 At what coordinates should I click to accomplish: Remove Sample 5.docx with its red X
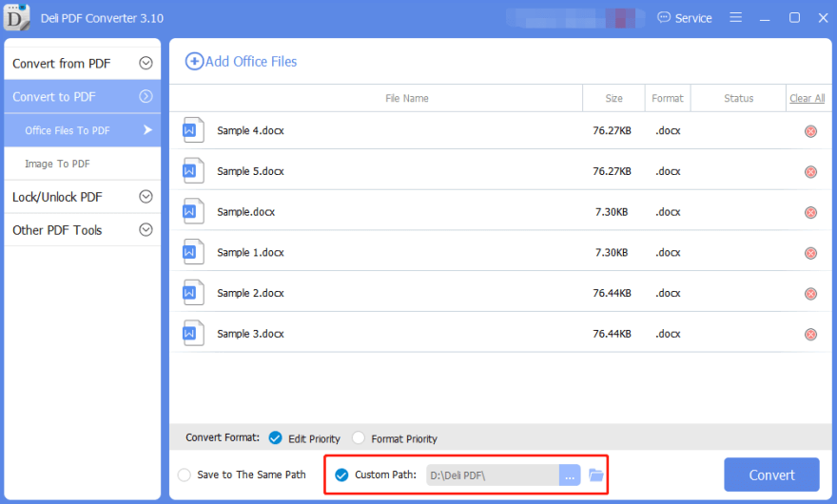point(810,172)
